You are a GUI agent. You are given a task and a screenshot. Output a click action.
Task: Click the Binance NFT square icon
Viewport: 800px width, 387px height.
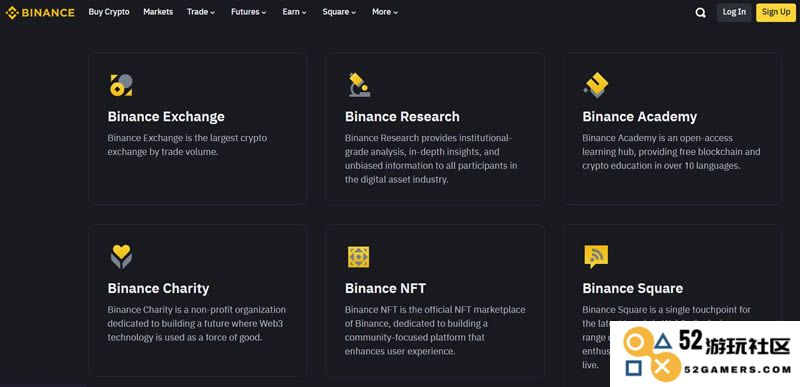coord(359,257)
